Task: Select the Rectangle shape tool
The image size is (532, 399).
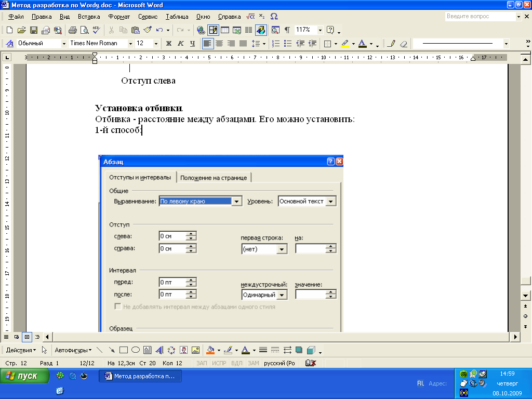Action: coord(124,350)
